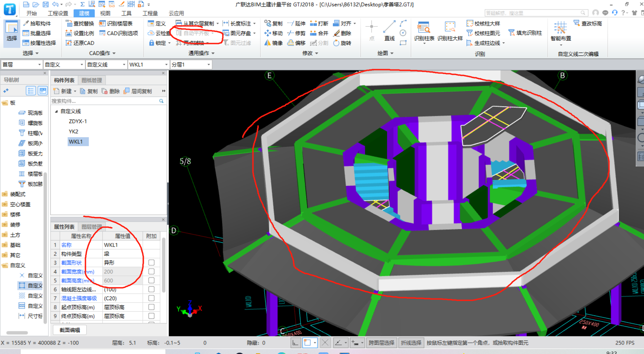Select the 旋转 rotate tool
The image size is (644, 354).
click(342, 43)
